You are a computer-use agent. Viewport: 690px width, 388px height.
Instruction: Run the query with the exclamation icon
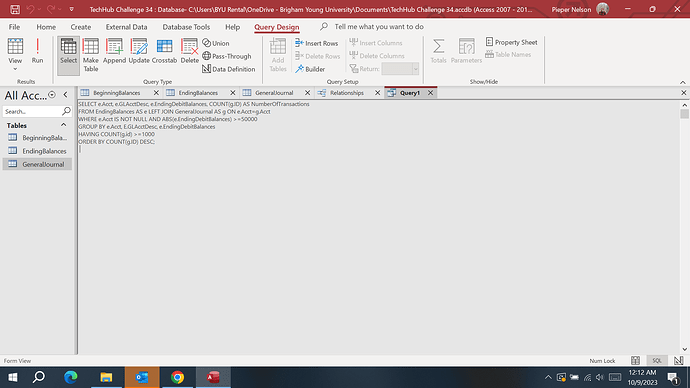[x=37, y=51]
